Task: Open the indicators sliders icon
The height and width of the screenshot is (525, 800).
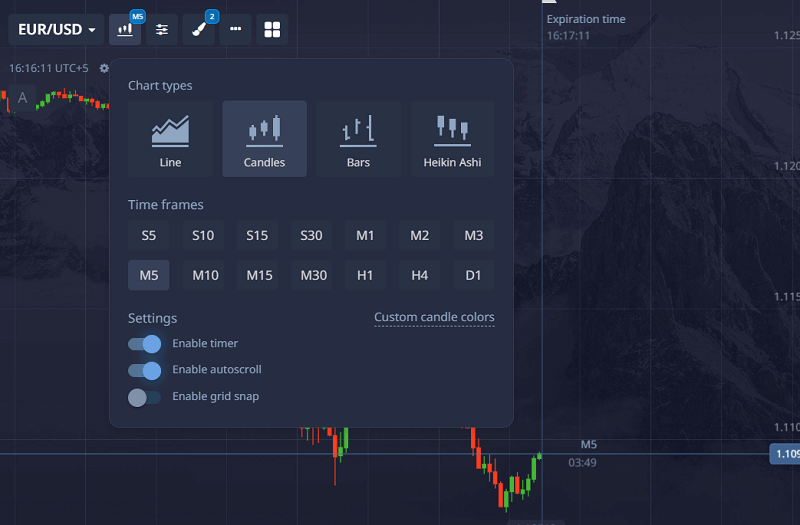Action: tap(162, 30)
